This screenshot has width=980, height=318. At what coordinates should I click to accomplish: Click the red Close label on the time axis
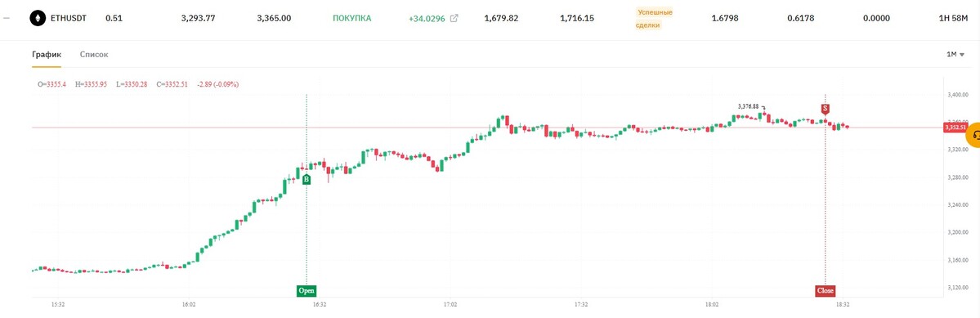click(825, 290)
